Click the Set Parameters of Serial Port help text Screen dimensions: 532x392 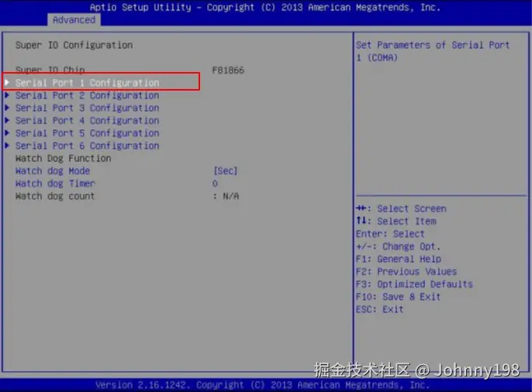pyautogui.click(x=433, y=51)
